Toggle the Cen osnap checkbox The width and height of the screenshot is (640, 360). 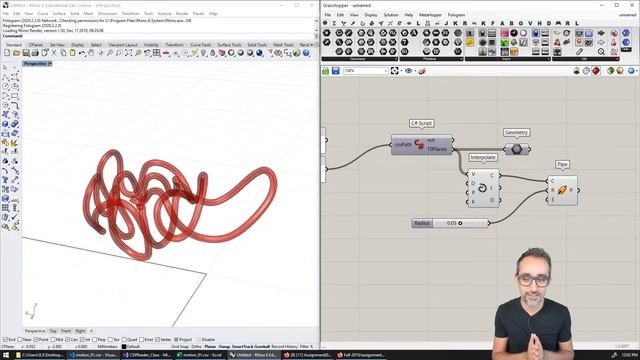67,340
